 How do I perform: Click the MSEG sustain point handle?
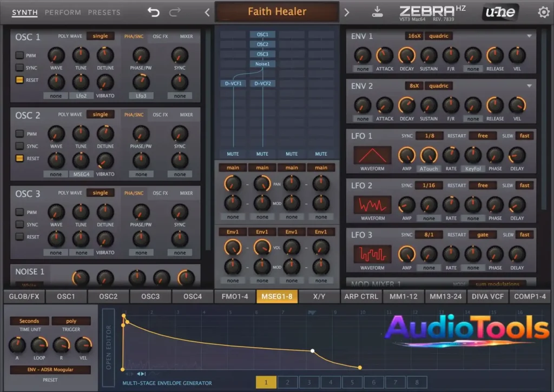pos(312,351)
